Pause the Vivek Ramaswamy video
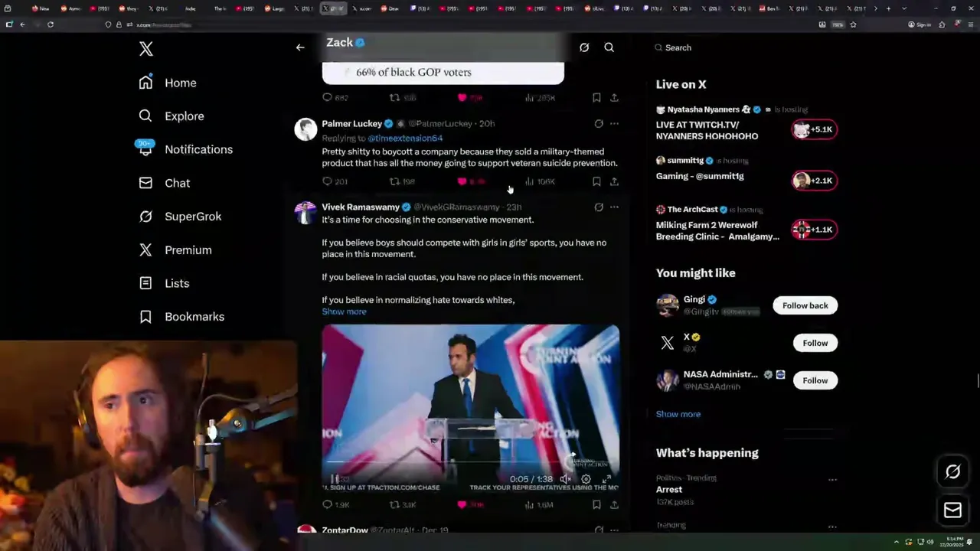Image resolution: width=980 pixels, height=551 pixels. point(335,479)
